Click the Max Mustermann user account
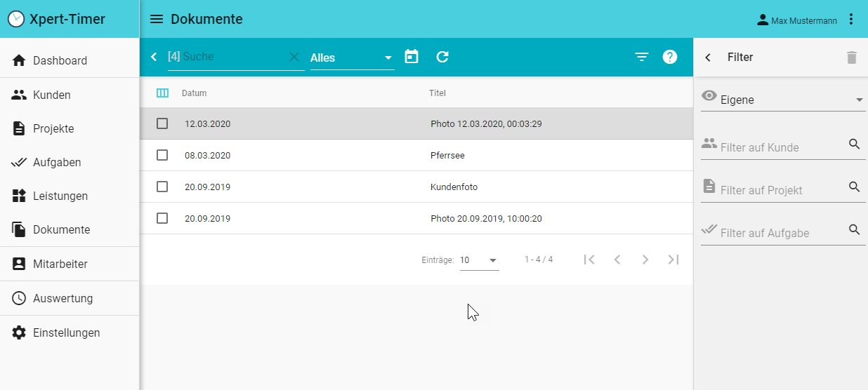The image size is (868, 390). pos(796,20)
